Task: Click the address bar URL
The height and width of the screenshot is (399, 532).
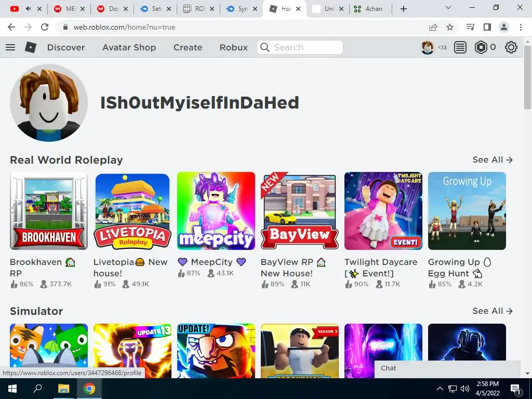Action: point(124,27)
